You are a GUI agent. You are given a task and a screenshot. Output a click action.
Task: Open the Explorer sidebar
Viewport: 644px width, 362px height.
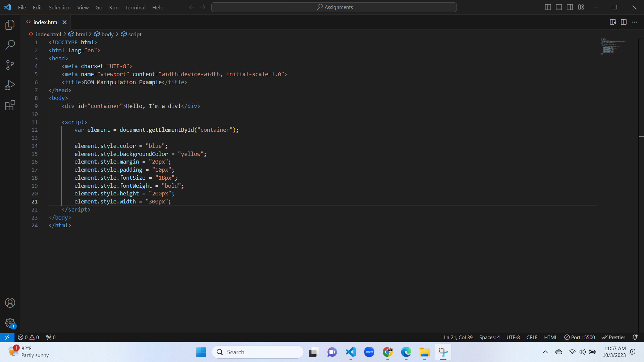click(10, 24)
